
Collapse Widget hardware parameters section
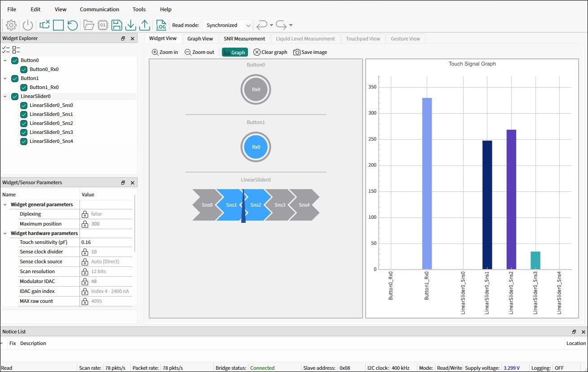[5, 234]
